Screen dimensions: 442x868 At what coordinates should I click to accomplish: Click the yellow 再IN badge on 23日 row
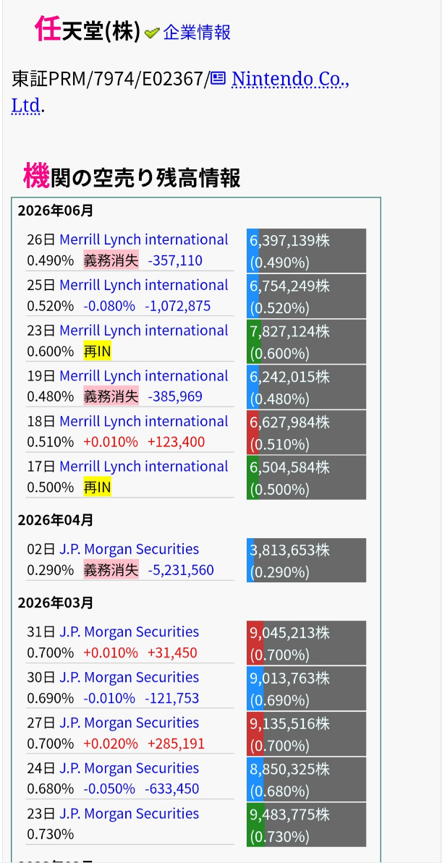98,352
